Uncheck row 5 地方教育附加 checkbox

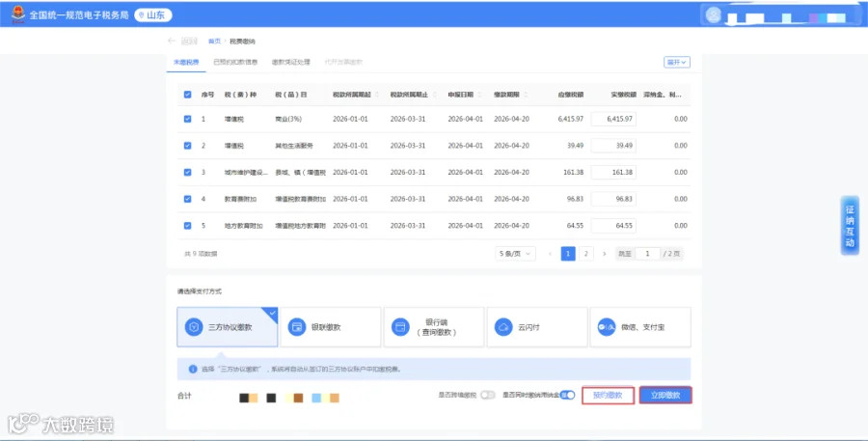pos(188,226)
